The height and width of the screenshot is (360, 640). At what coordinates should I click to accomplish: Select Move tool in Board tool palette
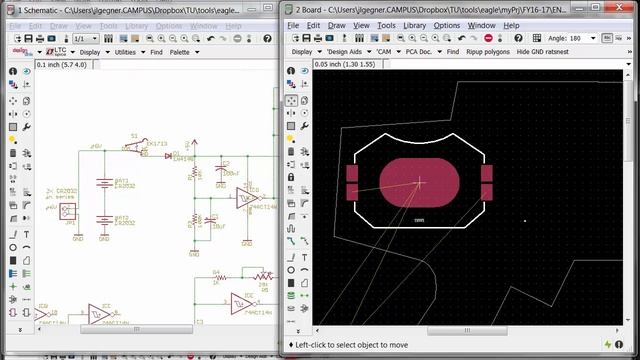(x=291, y=100)
